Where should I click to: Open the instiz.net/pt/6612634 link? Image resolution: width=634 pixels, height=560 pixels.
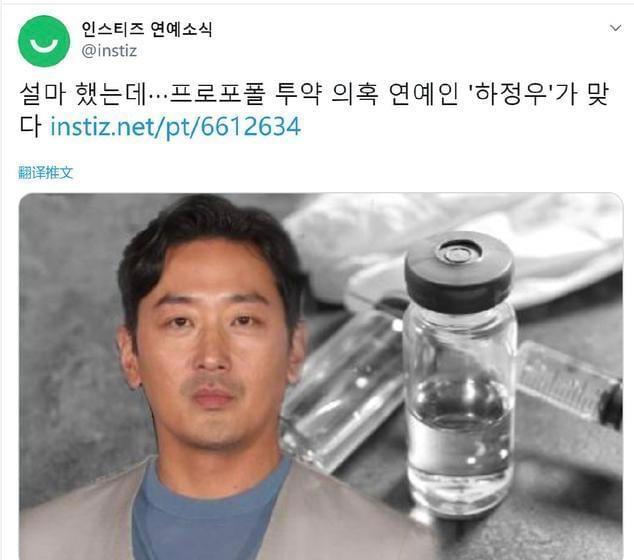[x=175, y=127]
